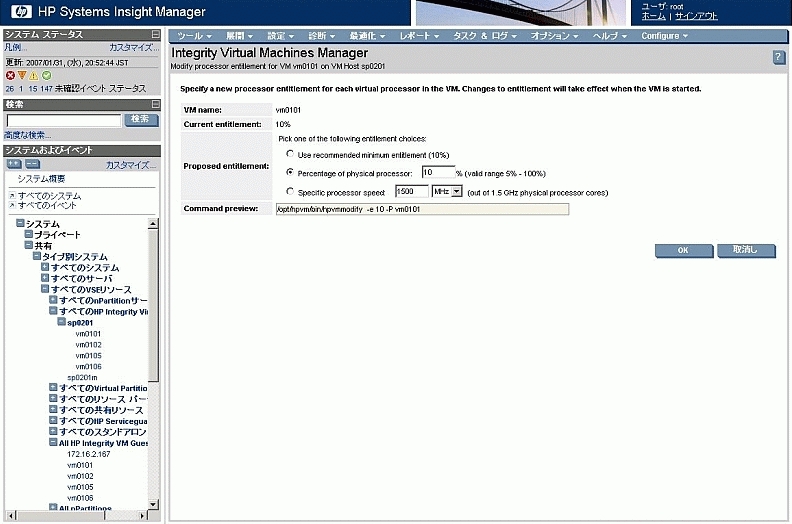Open the 設定 menu
The height and width of the screenshot is (524, 792).
click(280, 36)
